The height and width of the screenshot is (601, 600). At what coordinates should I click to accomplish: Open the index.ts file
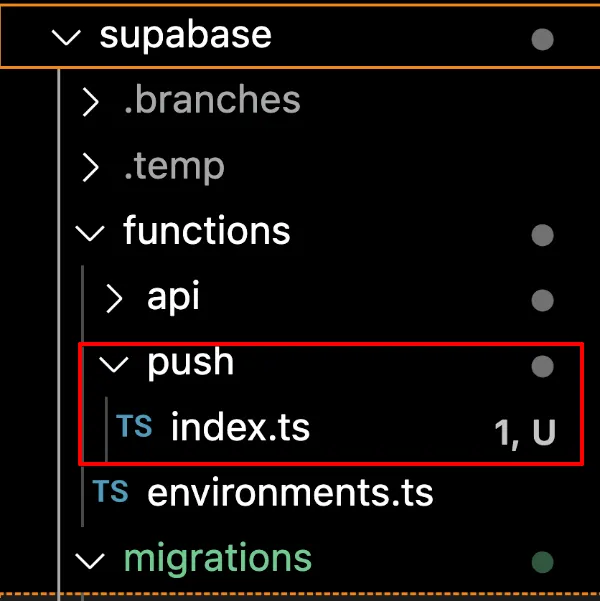coord(240,427)
